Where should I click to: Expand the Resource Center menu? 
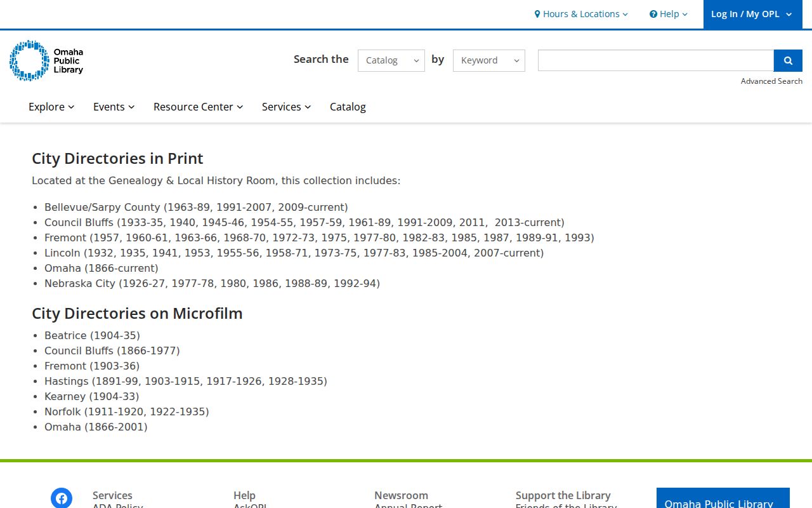199,107
